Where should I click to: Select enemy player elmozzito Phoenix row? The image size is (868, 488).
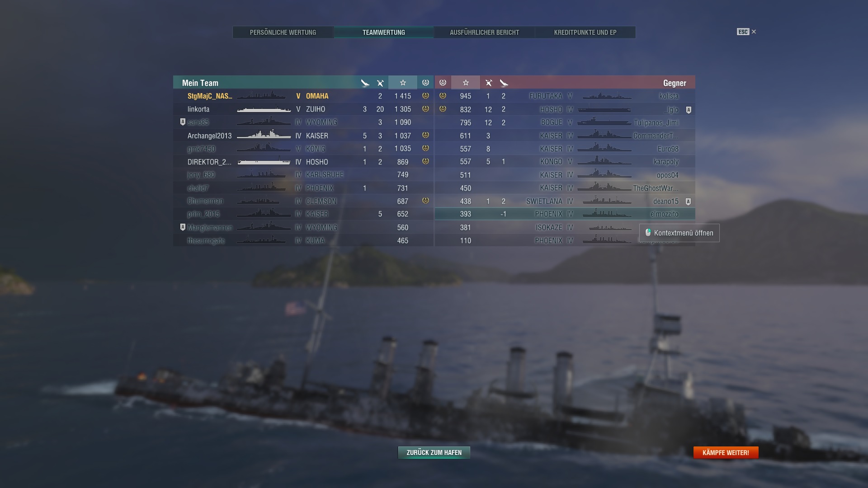pyautogui.click(x=565, y=214)
